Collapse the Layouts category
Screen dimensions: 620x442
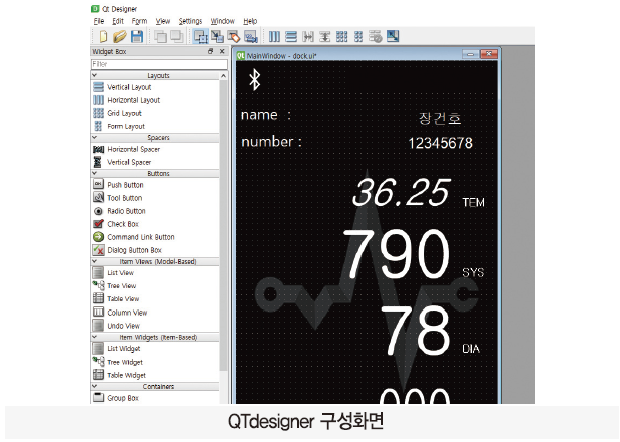95,75
